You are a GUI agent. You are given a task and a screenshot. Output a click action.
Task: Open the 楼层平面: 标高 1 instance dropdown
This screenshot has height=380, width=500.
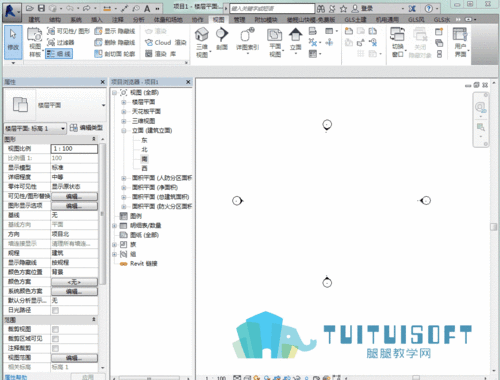point(35,128)
